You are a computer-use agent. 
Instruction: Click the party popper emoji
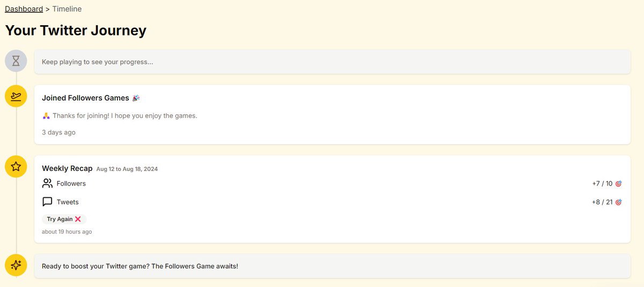tap(136, 98)
